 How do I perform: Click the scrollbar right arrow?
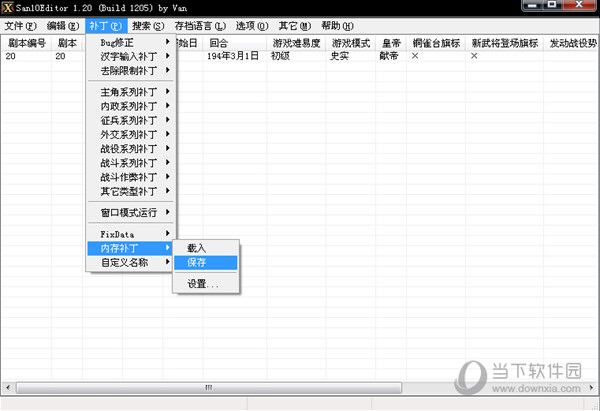(x=592, y=388)
